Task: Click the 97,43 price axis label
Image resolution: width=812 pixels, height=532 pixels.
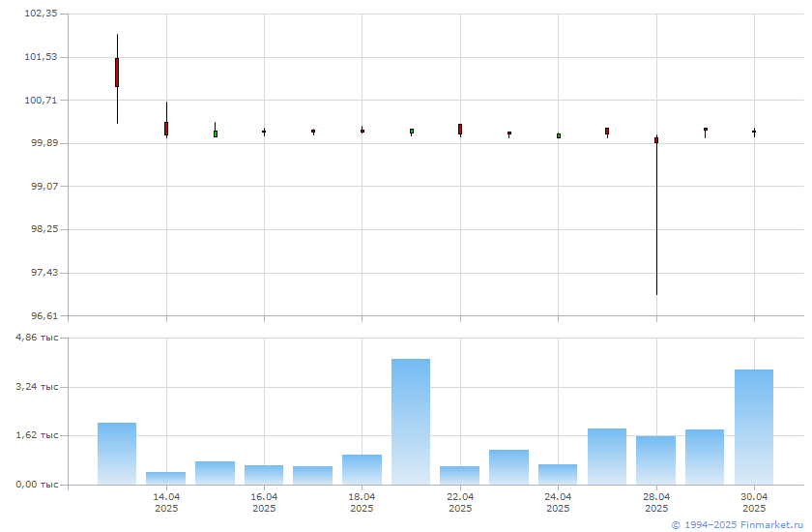Action: point(44,272)
